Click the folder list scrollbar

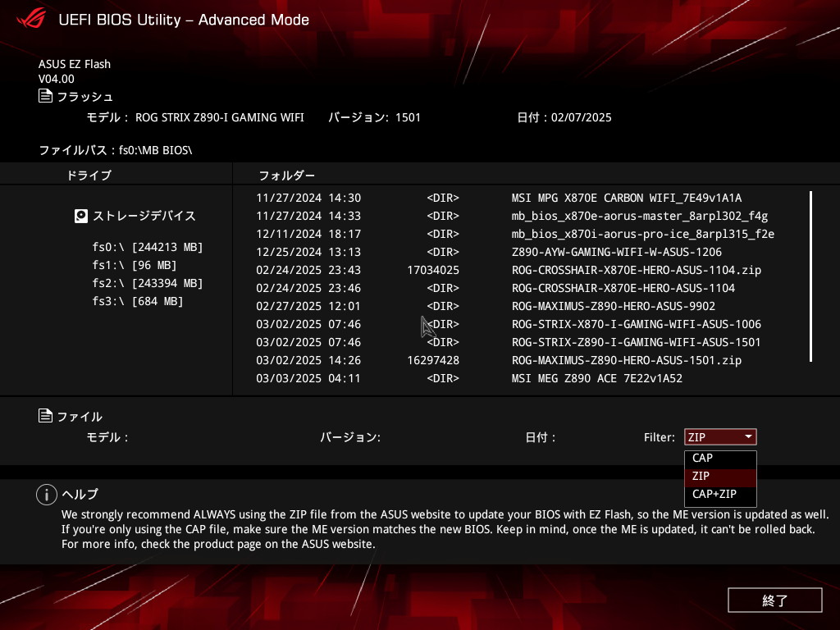811,276
